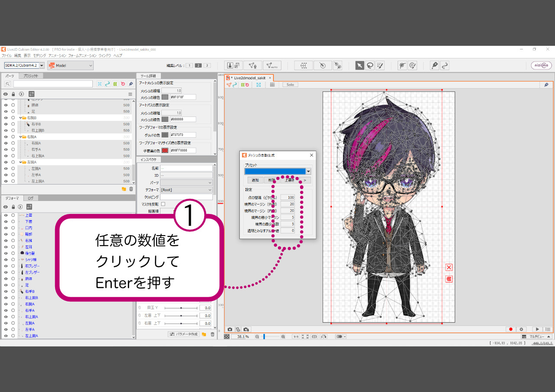Take a canvas snapshot with camera icon
This screenshot has height=392, width=555.
tap(230, 330)
